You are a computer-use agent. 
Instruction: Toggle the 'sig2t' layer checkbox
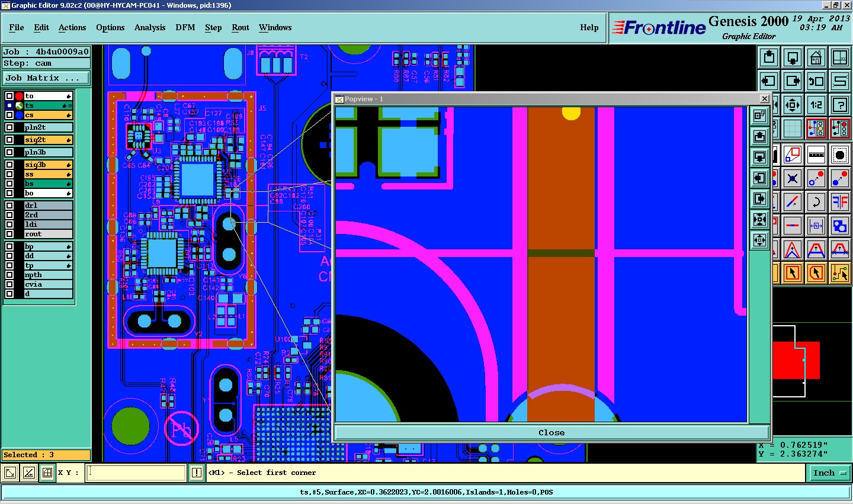(9, 140)
